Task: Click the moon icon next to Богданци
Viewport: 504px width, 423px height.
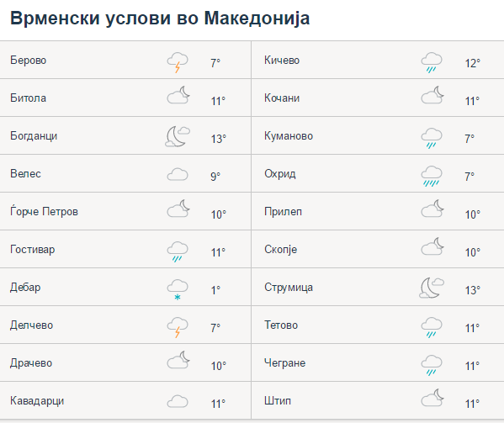Action: (x=178, y=136)
